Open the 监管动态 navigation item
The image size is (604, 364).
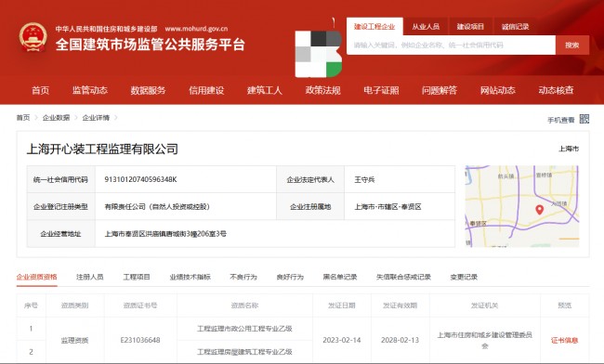coord(90,90)
